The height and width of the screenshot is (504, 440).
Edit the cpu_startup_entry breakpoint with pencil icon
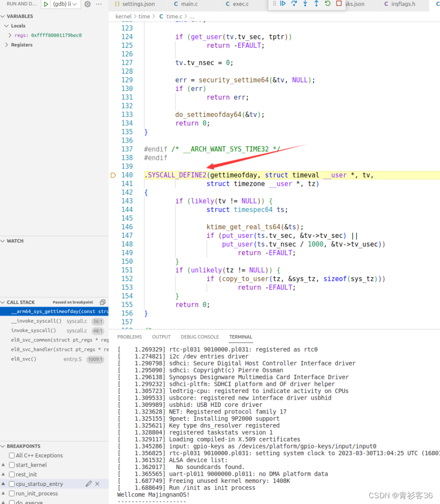point(89,484)
